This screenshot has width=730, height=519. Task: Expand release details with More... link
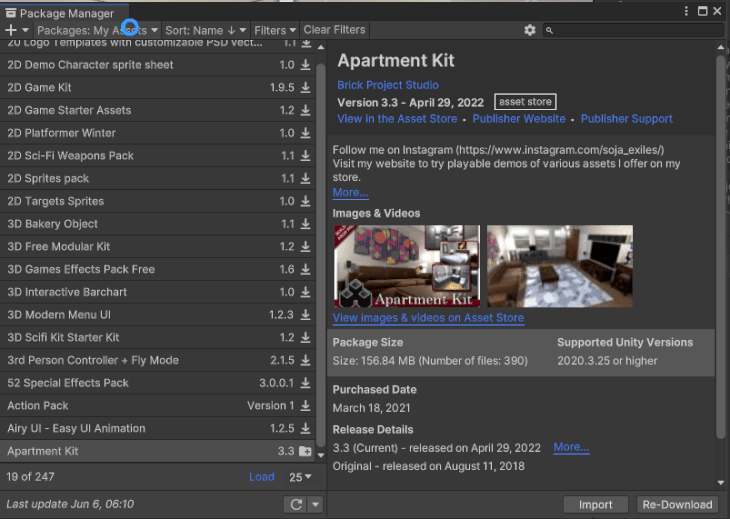[x=571, y=447]
